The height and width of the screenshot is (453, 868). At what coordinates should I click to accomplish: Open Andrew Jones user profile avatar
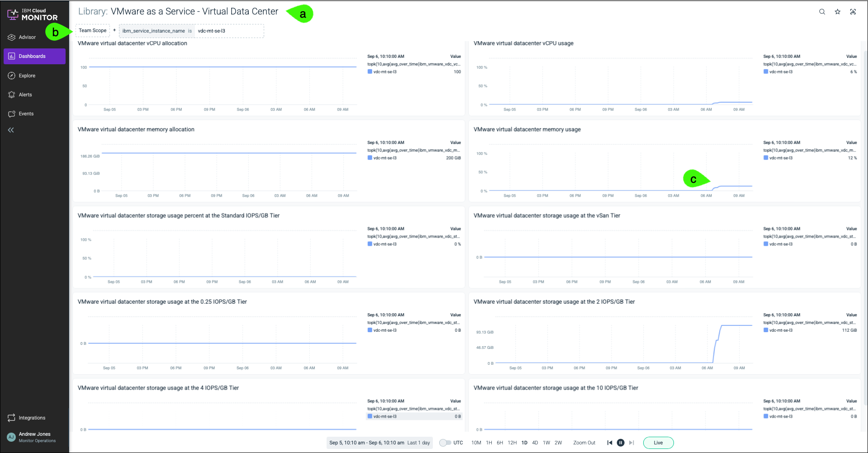11,437
